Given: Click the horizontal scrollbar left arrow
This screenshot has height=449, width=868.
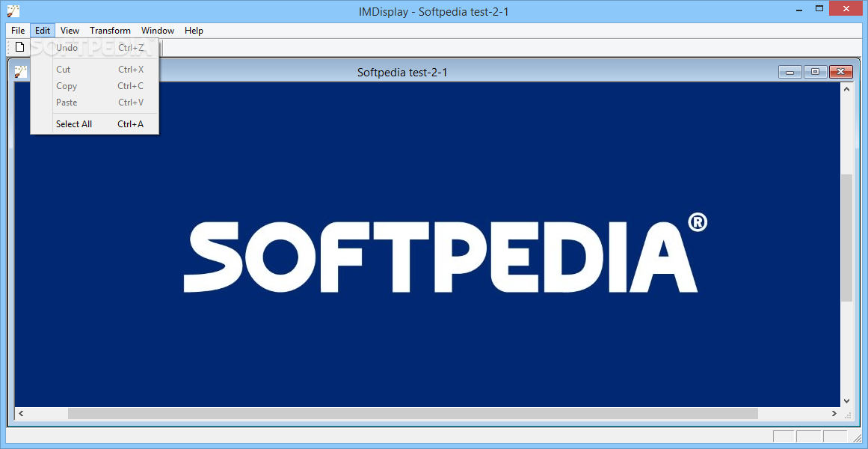Looking at the screenshot, I should pos(21,414).
